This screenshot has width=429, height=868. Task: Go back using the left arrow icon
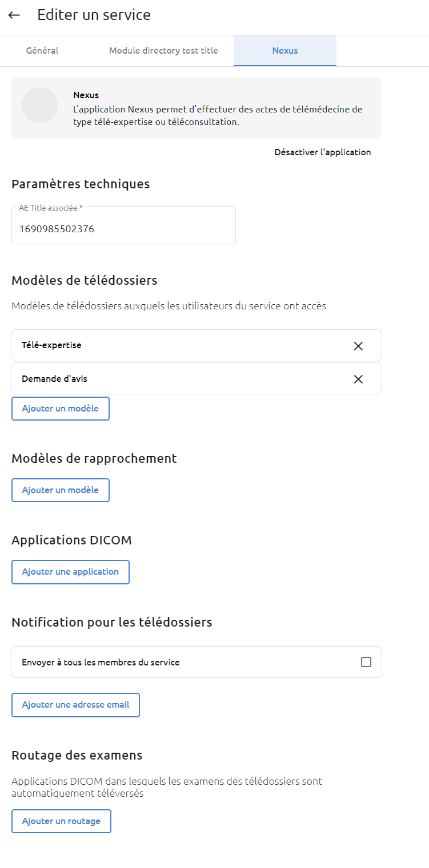click(14, 15)
